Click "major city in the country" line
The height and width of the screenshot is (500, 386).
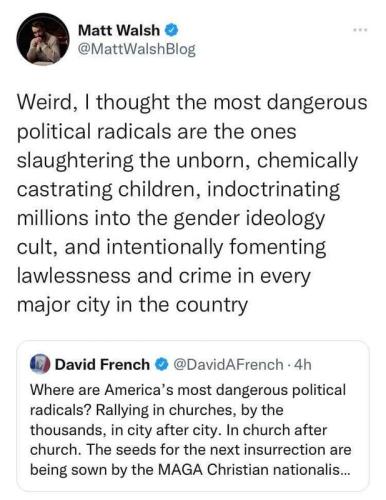(132, 305)
